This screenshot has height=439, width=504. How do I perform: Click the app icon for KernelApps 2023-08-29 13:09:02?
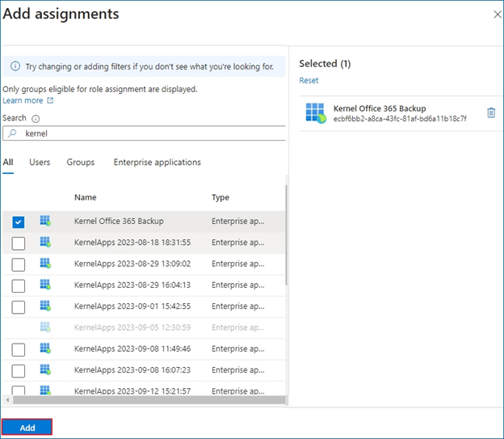pos(45,263)
